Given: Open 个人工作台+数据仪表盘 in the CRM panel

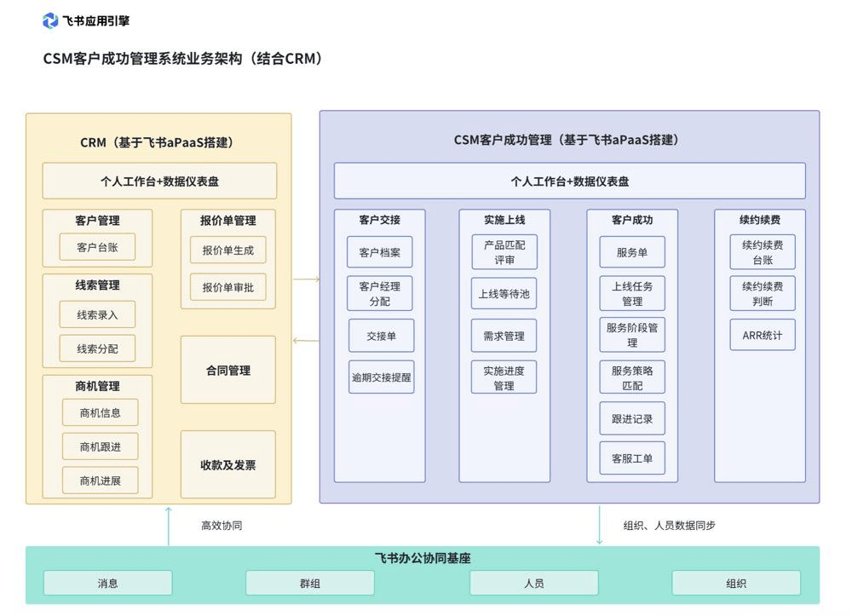Looking at the screenshot, I should pos(160,181).
